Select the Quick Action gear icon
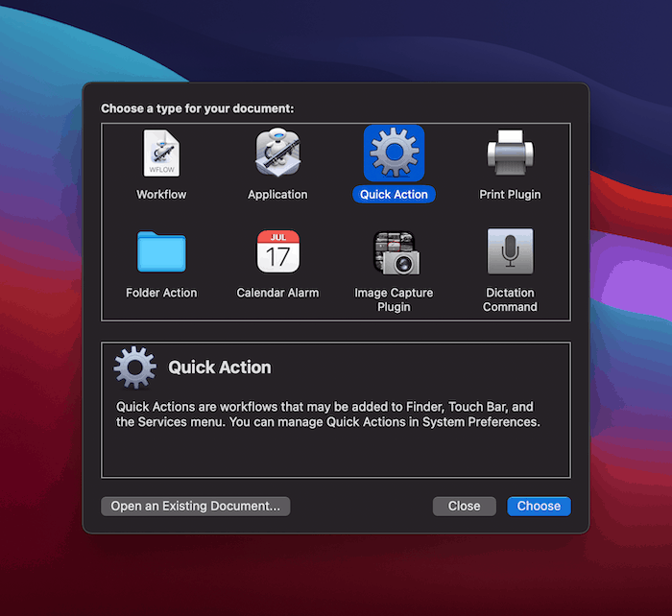The width and height of the screenshot is (672, 616). tap(394, 153)
